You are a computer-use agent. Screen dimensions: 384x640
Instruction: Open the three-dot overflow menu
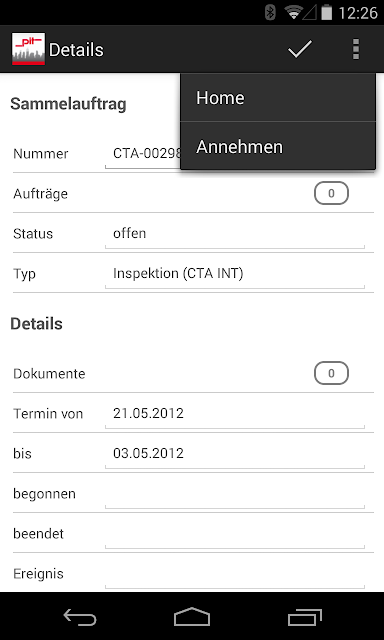pos(356,49)
